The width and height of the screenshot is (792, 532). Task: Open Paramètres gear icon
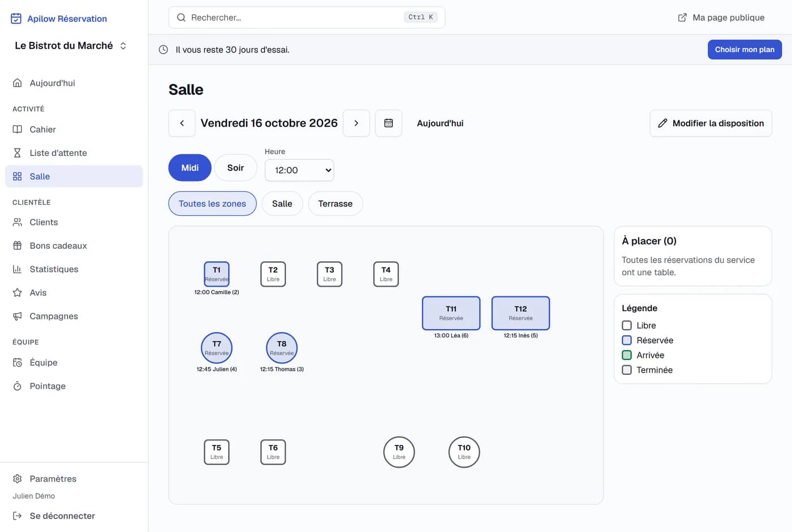click(18, 479)
